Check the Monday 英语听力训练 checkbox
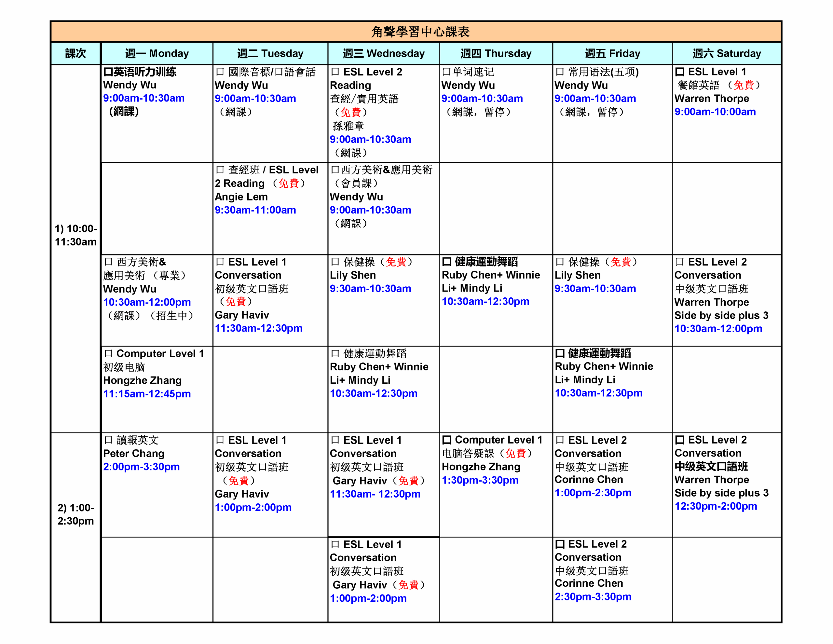The width and height of the screenshot is (833, 644). coord(108,72)
